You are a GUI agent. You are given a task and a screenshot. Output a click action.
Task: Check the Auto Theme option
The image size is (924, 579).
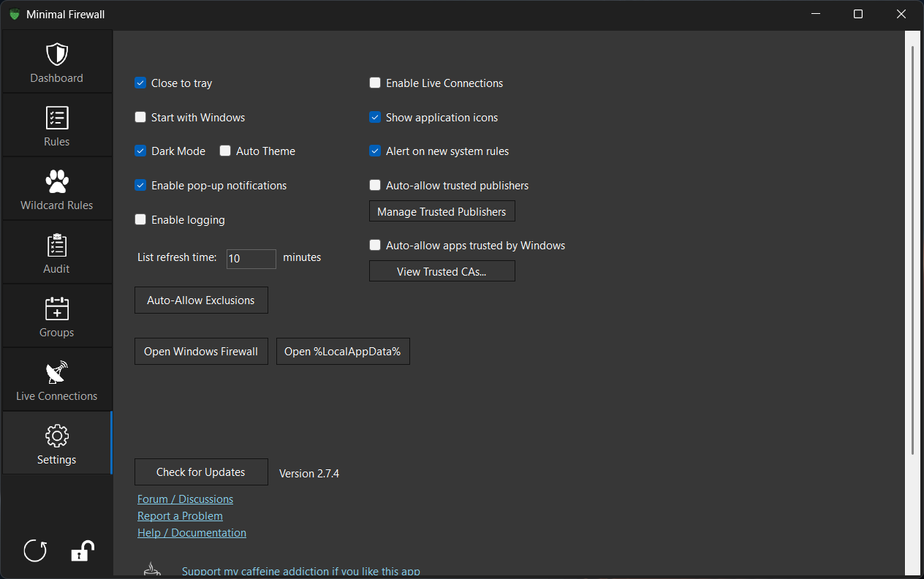[225, 151]
